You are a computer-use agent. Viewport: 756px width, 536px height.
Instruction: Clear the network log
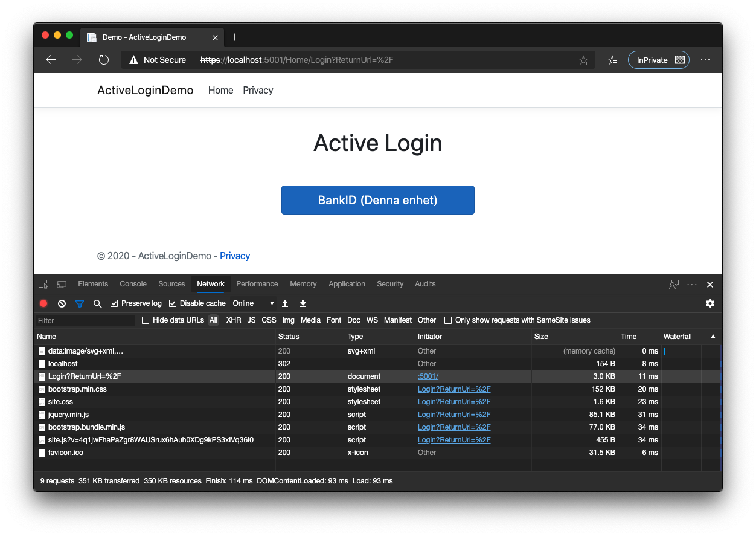click(62, 303)
